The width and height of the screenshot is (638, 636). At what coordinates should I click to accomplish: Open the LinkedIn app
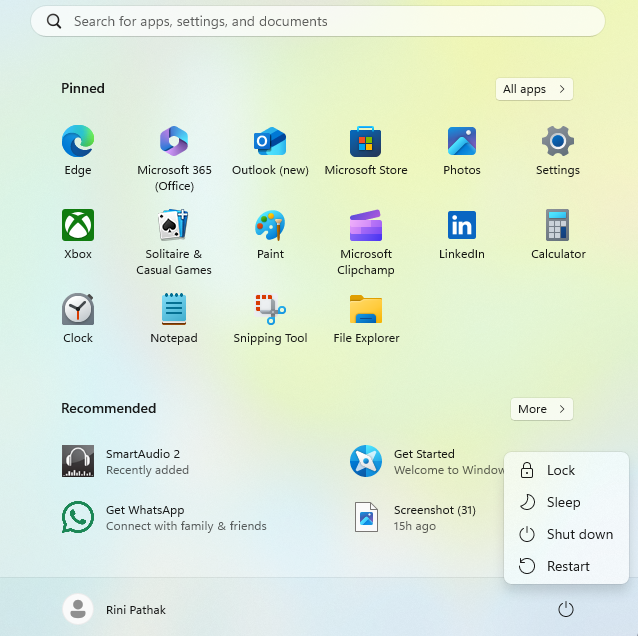[x=462, y=225]
